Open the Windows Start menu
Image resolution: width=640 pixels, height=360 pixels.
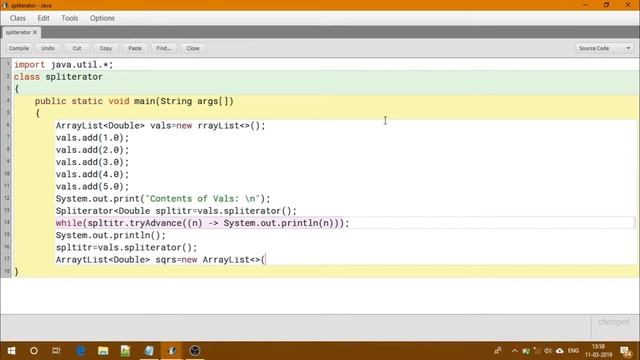click(x=11, y=351)
